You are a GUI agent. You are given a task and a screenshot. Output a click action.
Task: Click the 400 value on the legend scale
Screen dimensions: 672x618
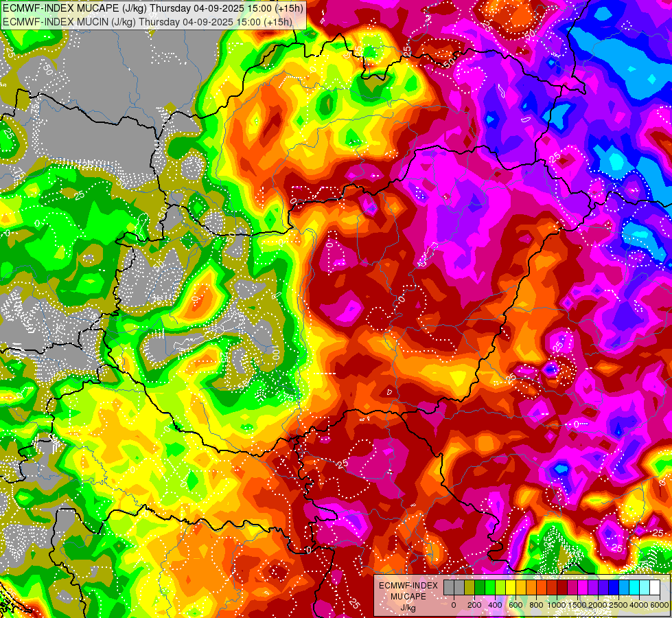pos(495,605)
